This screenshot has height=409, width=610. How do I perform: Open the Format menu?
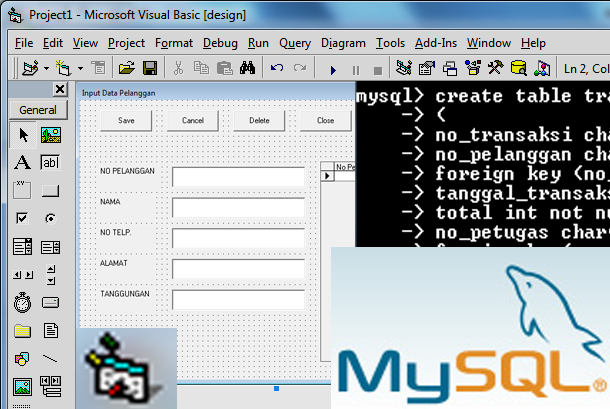(x=174, y=43)
